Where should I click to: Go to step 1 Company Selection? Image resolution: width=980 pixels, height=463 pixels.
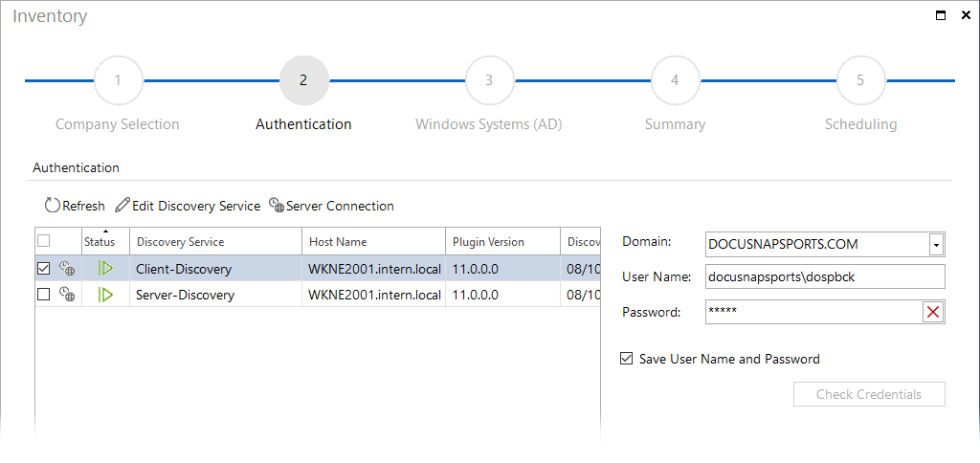(x=118, y=80)
